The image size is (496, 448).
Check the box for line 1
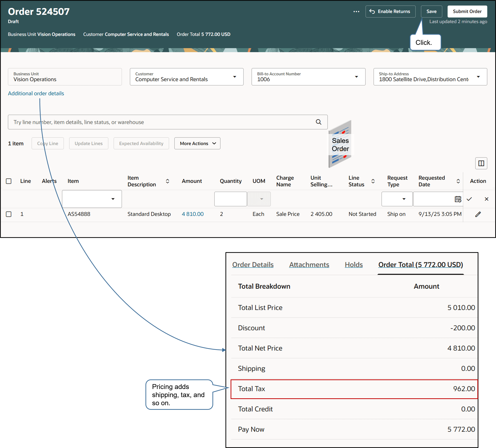9,214
